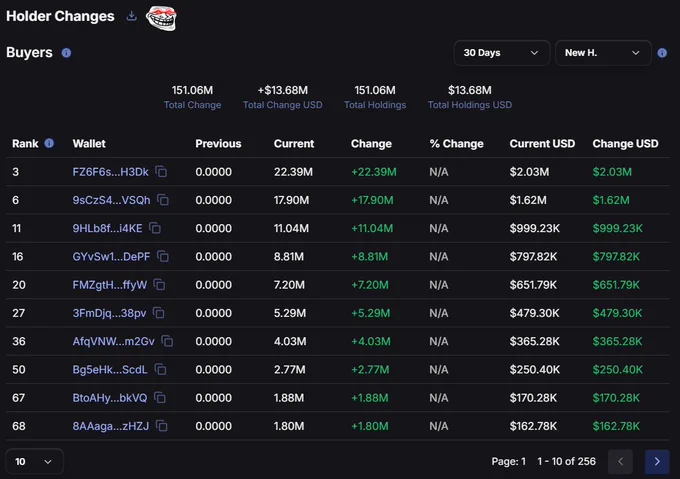The width and height of the screenshot is (680, 479).
Task: Download Holder Changes data
Action: point(131,16)
